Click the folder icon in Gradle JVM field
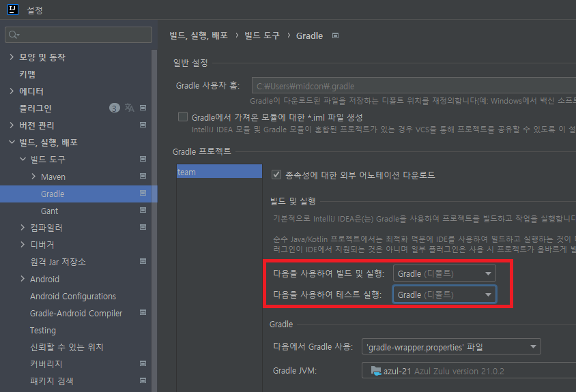 [x=376, y=371]
